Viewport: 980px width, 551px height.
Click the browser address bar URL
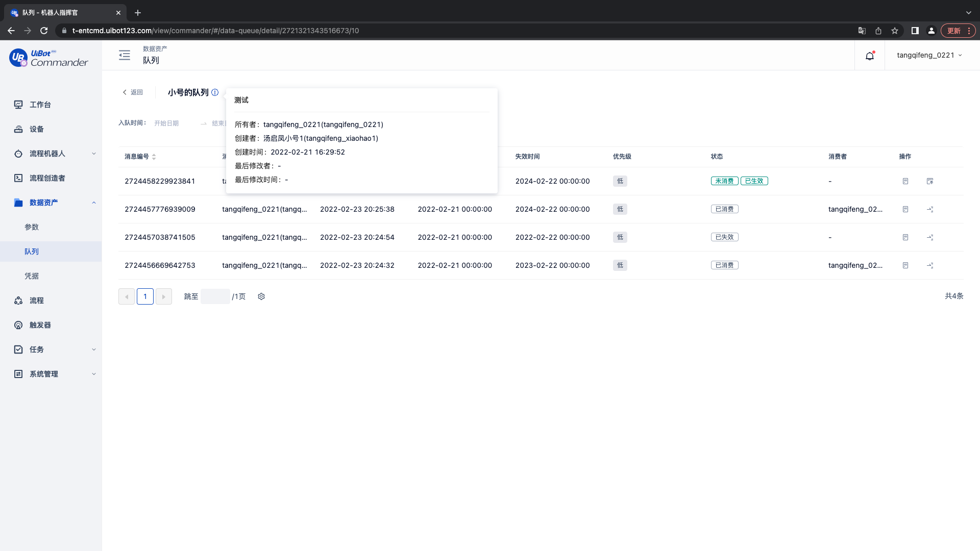pos(215,31)
